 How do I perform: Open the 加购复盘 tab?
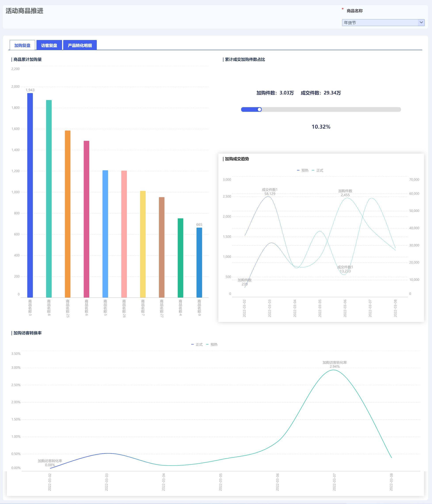(x=22, y=45)
